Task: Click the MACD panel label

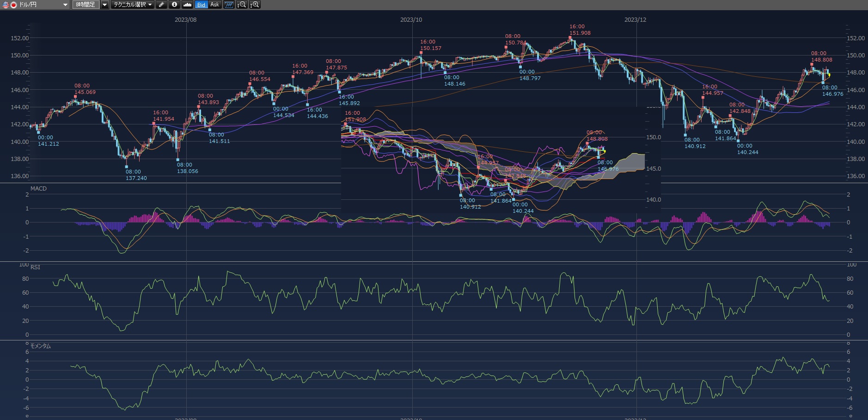Action: 38,188
